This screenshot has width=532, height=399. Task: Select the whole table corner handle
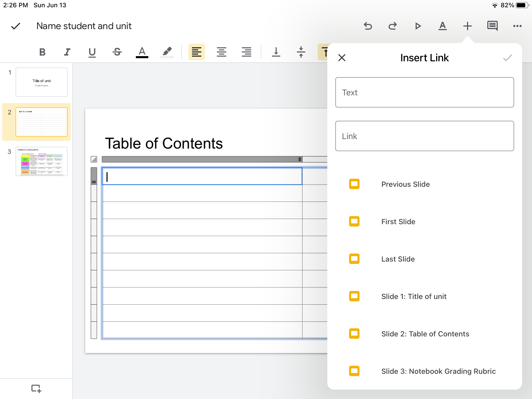coord(94,159)
